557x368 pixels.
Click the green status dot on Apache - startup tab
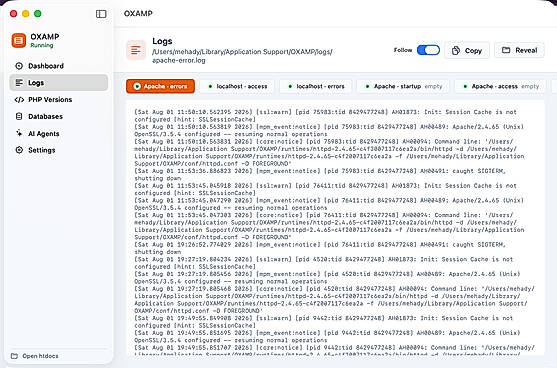[368, 86]
